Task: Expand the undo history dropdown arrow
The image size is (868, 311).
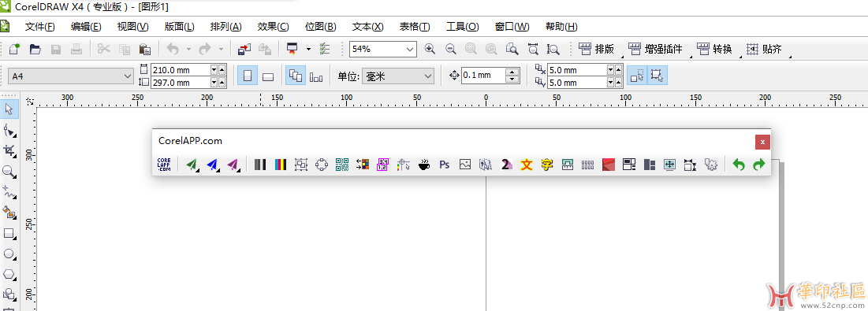Action: 188,49
